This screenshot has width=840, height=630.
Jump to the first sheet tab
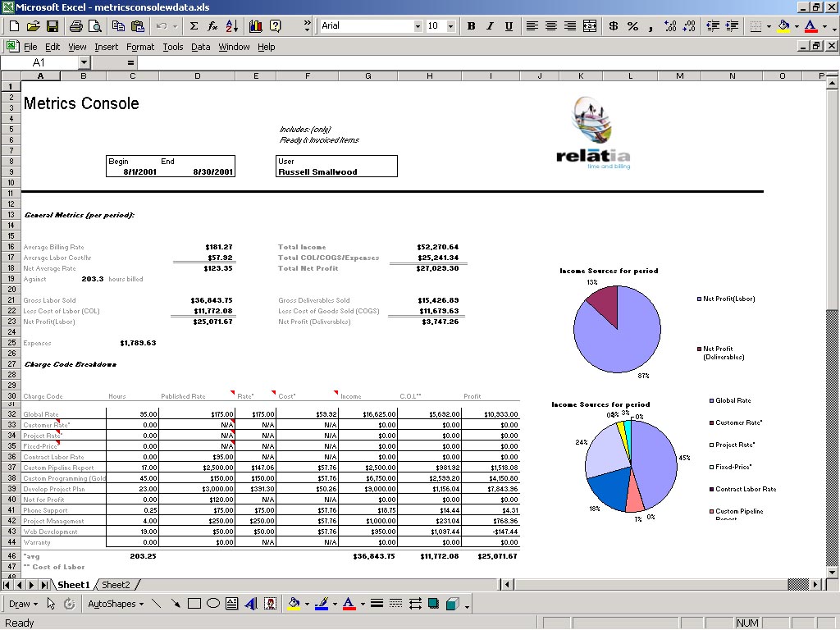(x=7, y=584)
